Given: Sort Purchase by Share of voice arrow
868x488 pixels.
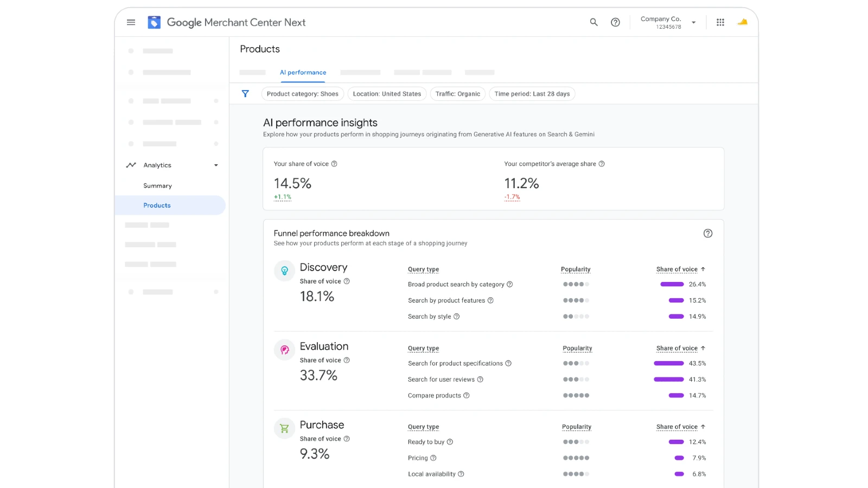Looking at the screenshot, I should click(703, 427).
